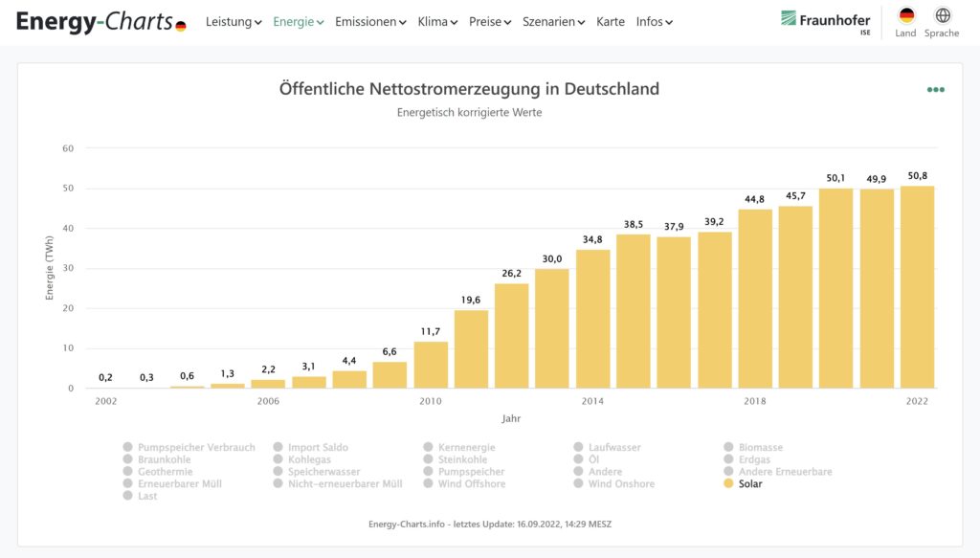Enable the Biomasse legend entry
Viewport: 980px width, 558px height.
(x=756, y=447)
